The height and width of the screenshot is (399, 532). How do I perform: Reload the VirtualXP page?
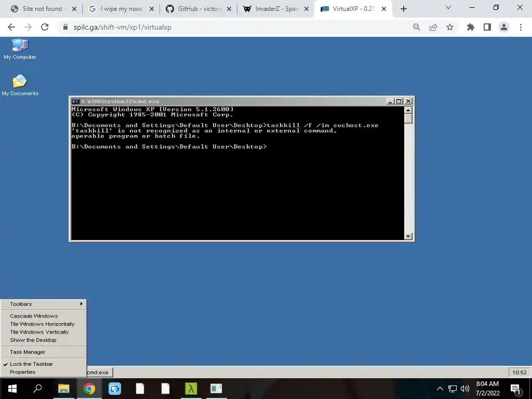pyautogui.click(x=45, y=27)
